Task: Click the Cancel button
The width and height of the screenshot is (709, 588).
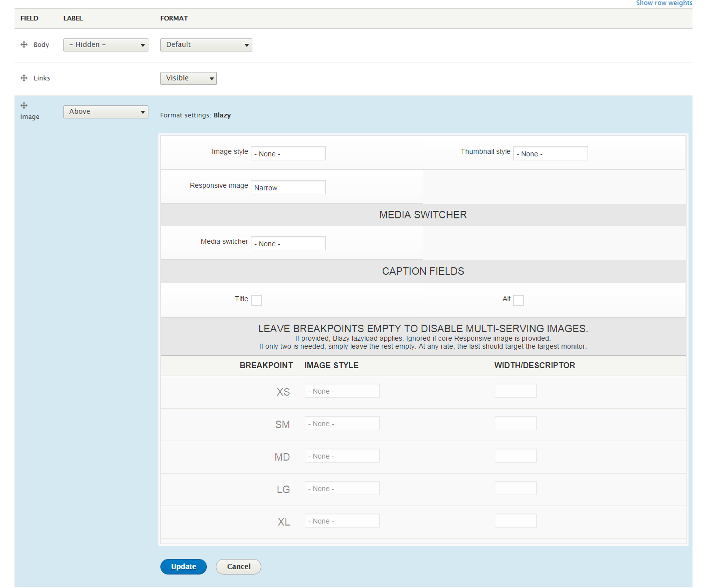Action: click(x=238, y=567)
